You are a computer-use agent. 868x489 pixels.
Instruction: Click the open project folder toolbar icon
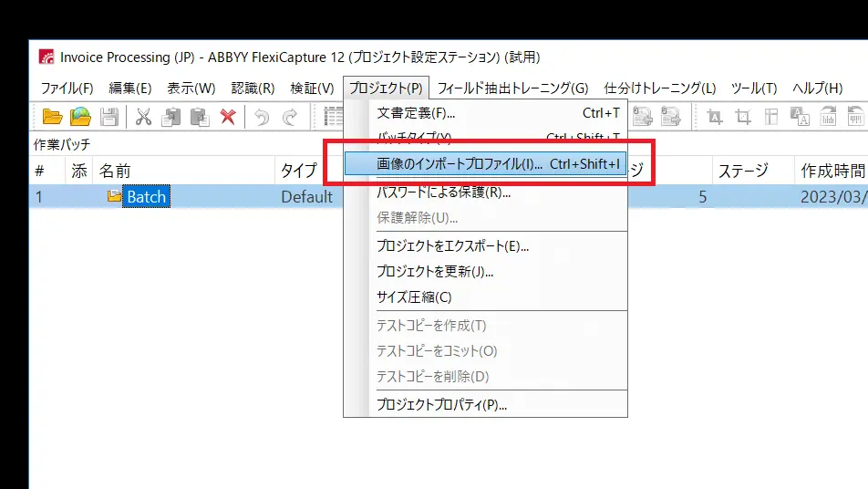[x=52, y=117]
